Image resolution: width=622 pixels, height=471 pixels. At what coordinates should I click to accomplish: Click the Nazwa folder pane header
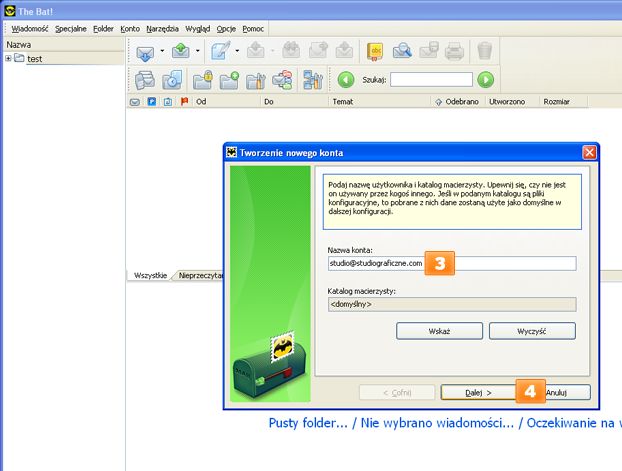click(x=63, y=44)
